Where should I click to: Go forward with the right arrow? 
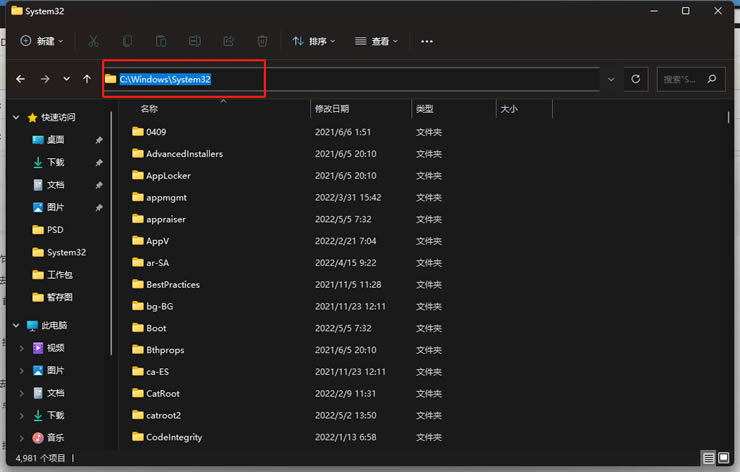click(x=45, y=79)
